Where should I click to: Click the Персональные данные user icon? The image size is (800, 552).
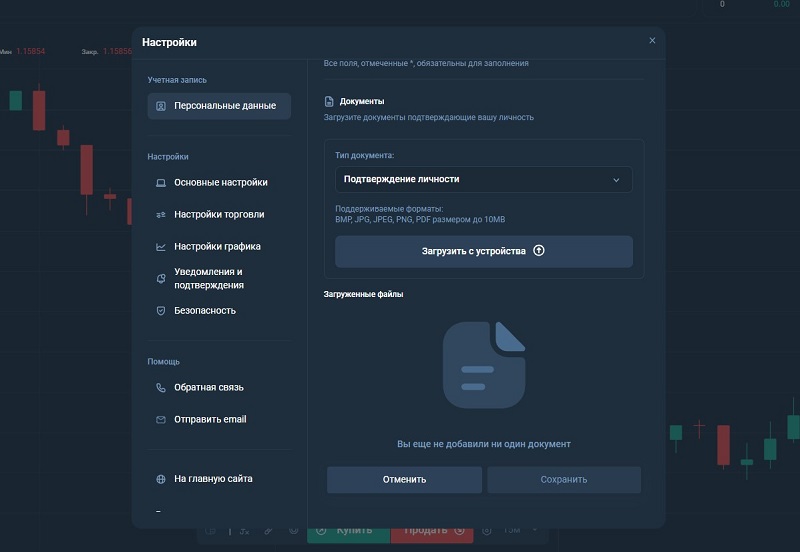point(161,106)
